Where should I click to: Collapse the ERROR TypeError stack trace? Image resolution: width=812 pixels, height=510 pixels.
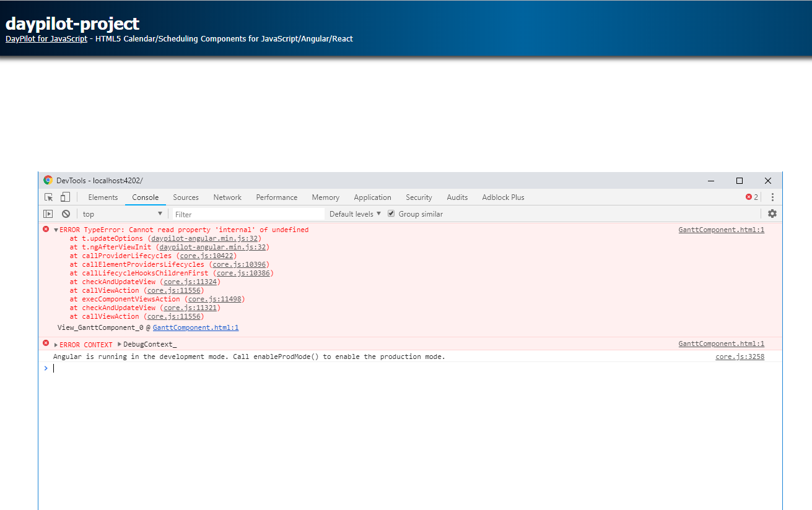point(56,230)
